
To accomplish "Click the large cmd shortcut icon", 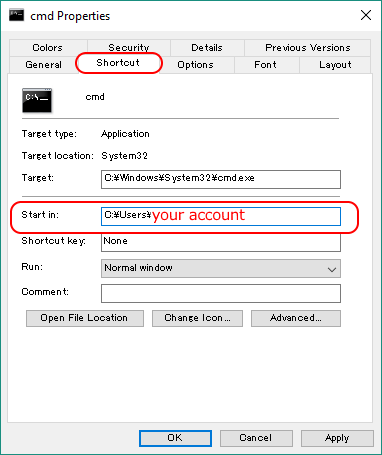I will click(37, 100).
